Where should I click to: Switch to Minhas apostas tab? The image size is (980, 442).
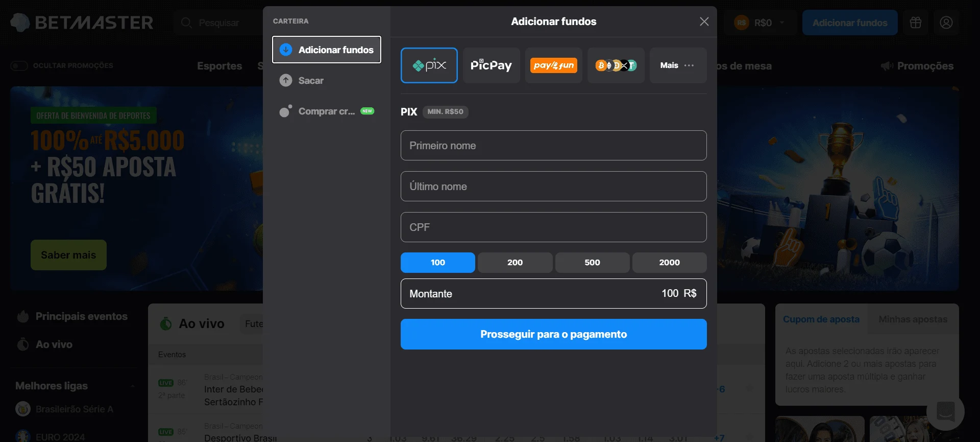point(913,319)
